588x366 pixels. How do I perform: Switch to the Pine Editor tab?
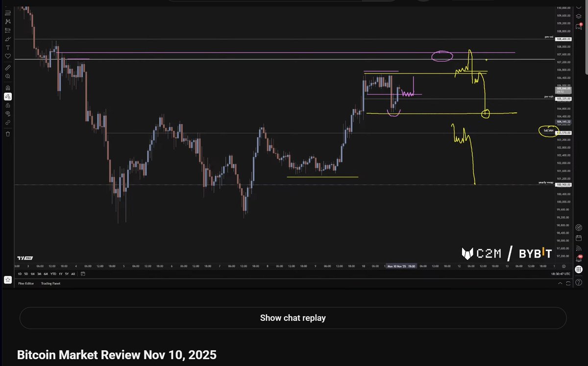[26, 283]
